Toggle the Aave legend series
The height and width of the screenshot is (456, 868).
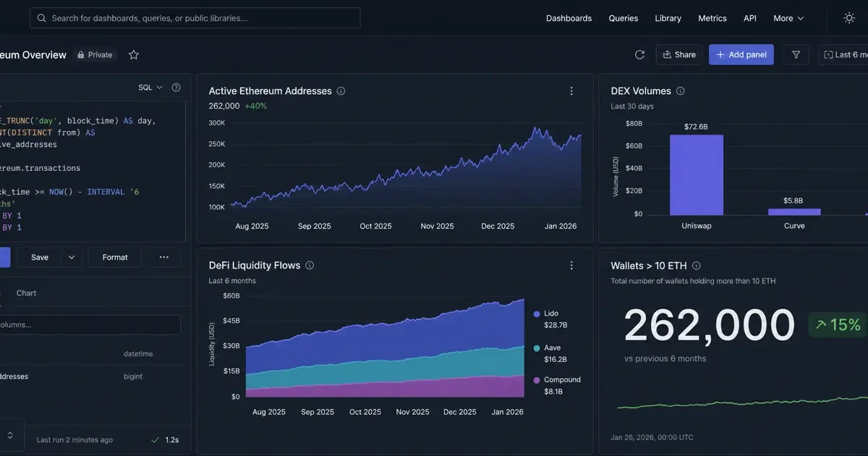coord(550,353)
